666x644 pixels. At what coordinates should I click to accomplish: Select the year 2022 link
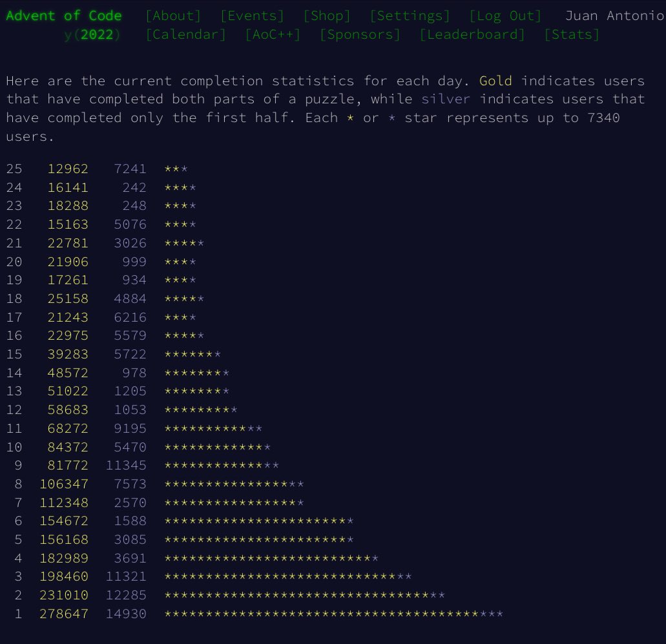coord(97,34)
